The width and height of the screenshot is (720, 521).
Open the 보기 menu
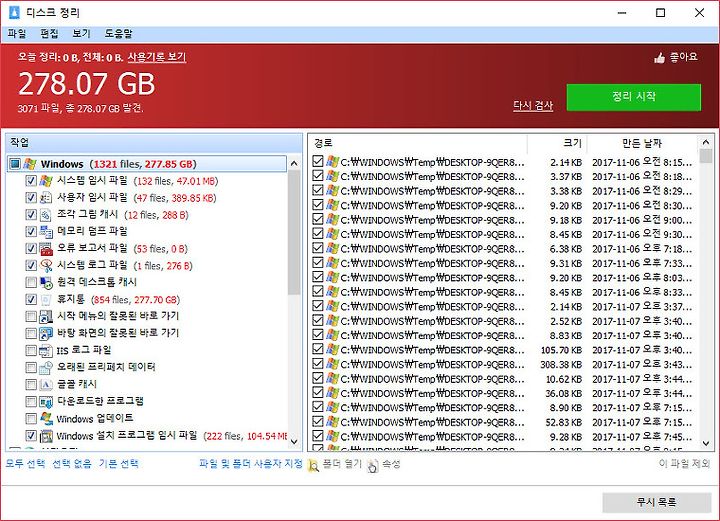[81, 34]
